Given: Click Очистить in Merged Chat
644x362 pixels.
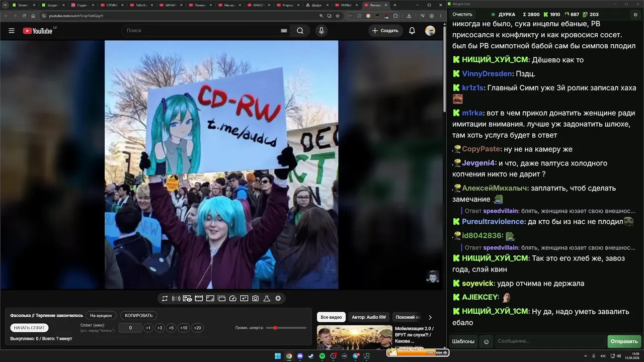Looking at the screenshot, I should tap(462, 15).
